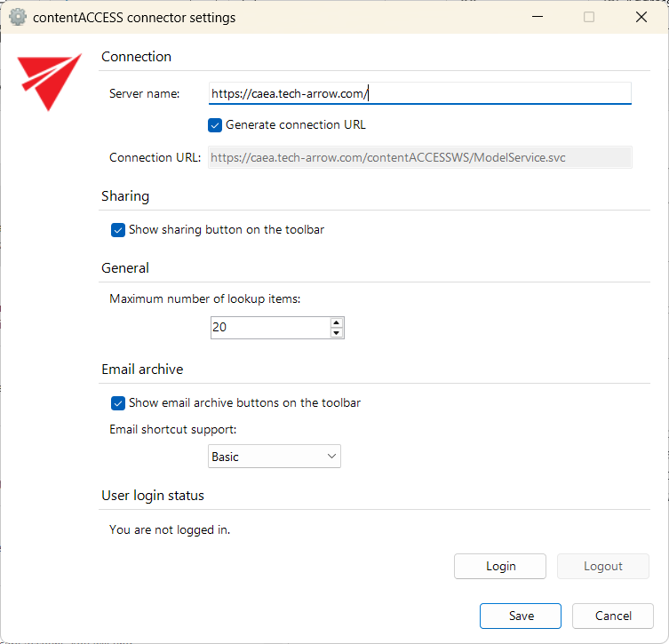
Task: Click the red contentACCESS paper-plane logo
Action: click(x=50, y=82)
